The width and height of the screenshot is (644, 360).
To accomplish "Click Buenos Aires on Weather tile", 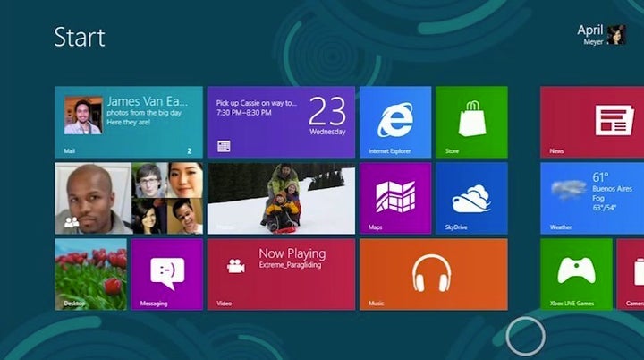I will click(612, 189).
